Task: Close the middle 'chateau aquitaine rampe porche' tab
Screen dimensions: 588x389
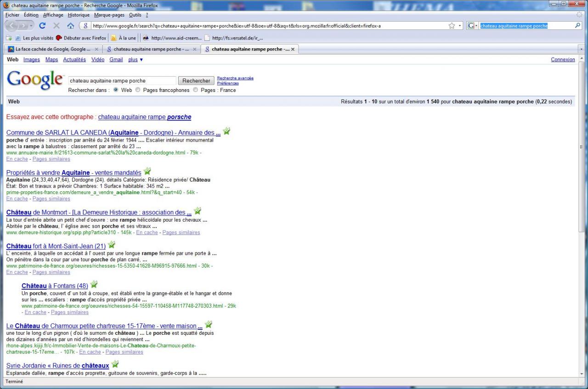Action: tap(195, 49)
